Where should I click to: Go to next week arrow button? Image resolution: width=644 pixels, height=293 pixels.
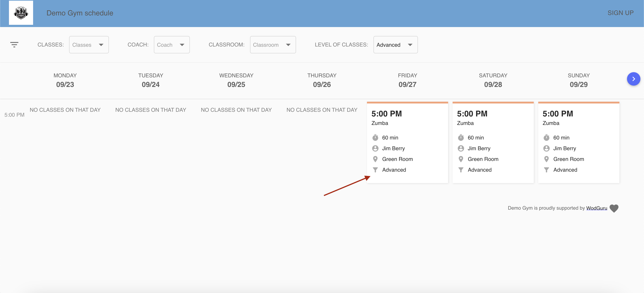(633, 79)
